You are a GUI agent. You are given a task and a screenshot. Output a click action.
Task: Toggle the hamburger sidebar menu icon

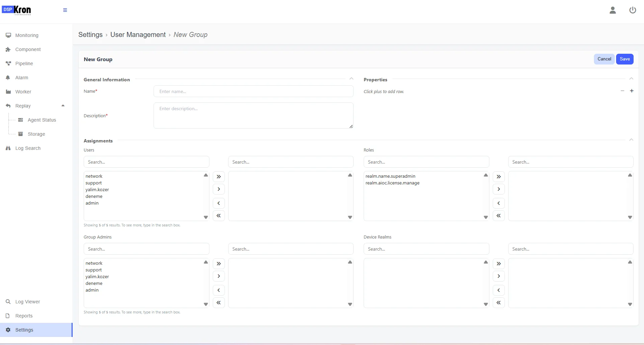pos(65,10)
